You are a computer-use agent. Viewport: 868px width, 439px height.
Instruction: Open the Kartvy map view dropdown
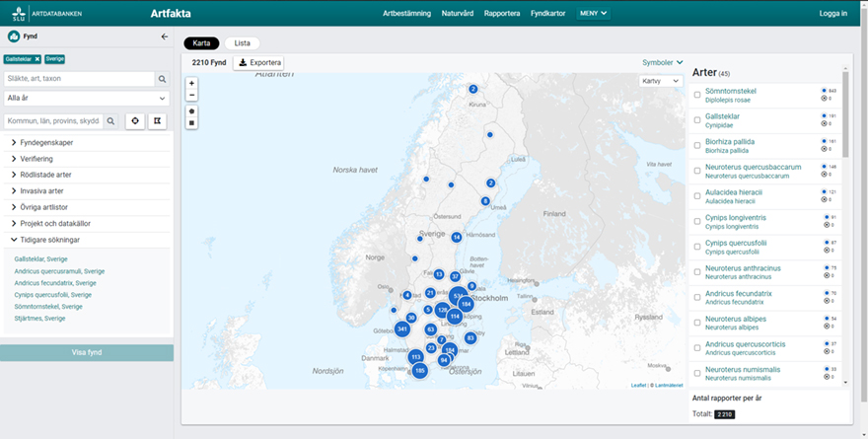[661, 81]
